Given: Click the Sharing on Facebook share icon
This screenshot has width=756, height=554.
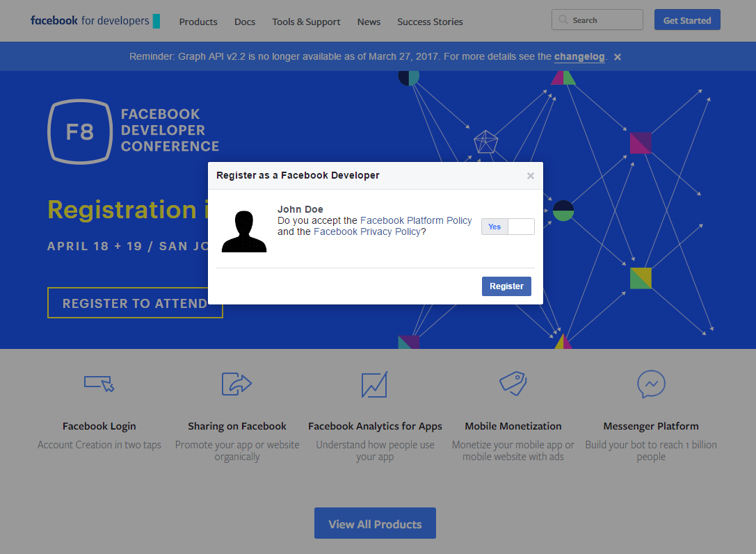Looking at the screenshot, I should (x=236, y=384).
